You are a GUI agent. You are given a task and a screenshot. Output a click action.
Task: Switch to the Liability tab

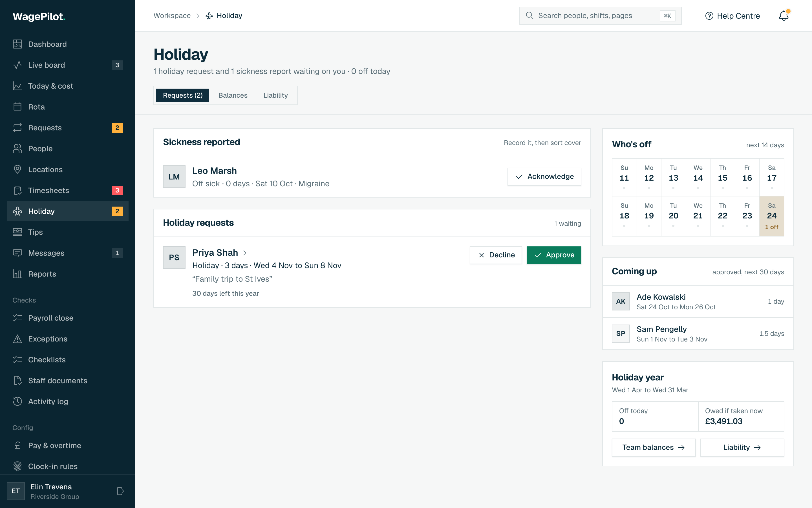pyautogui.click(x=275, y=95)
